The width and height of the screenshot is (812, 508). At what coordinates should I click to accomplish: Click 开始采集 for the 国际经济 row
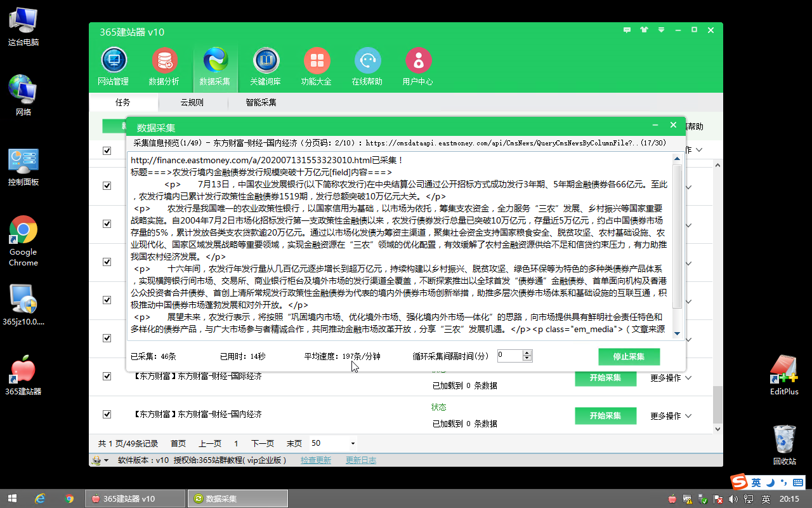(605, 378)
